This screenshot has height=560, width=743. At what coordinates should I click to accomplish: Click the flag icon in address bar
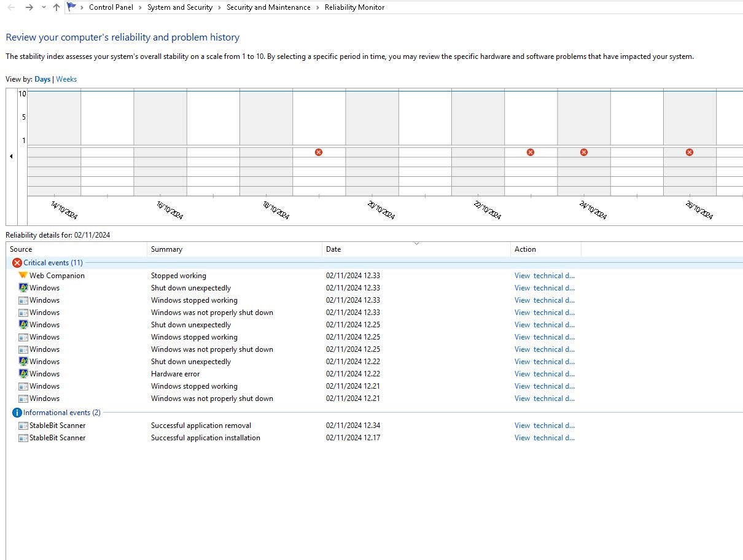[72, 7]
